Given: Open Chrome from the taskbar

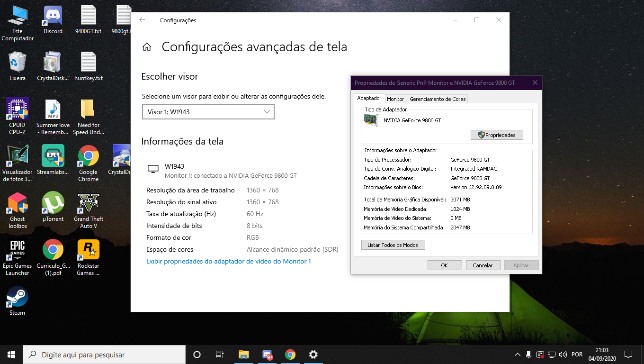Looking at the screenshot, I should [290, 355].
